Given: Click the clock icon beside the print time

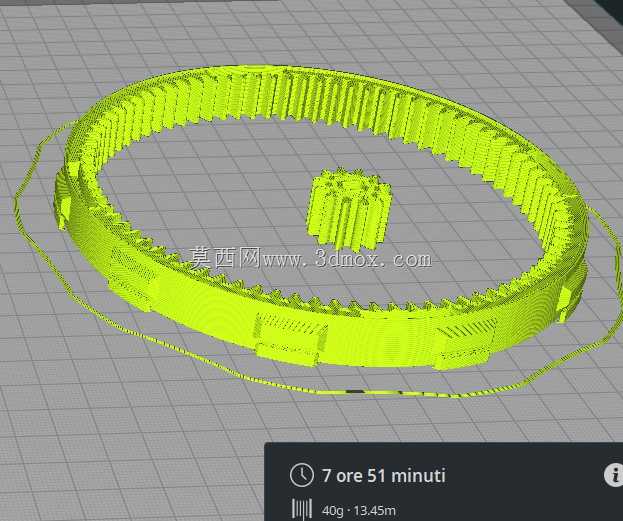Looking at the screenshot, I should (x=302, y=475).
